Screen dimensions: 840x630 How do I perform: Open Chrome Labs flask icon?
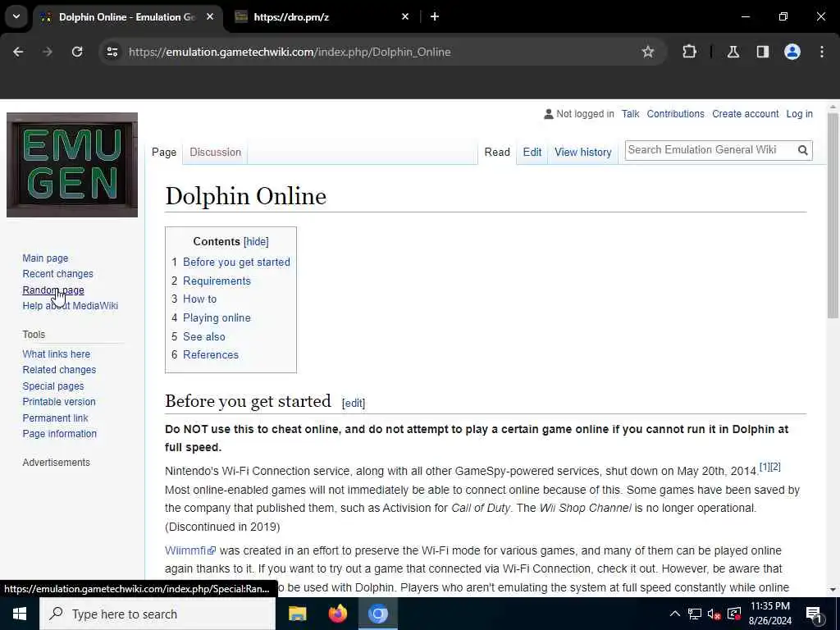click(x=733, y=52)
